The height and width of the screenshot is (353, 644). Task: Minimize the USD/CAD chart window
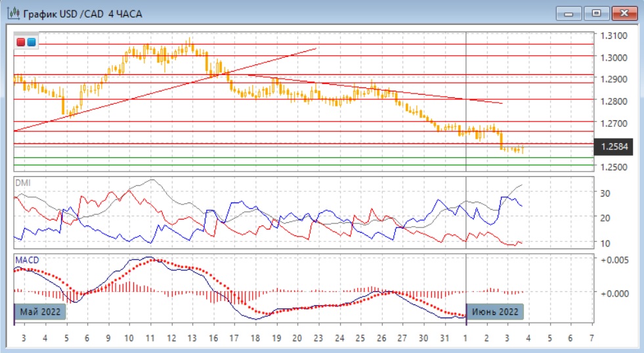(x=569, y=13)
